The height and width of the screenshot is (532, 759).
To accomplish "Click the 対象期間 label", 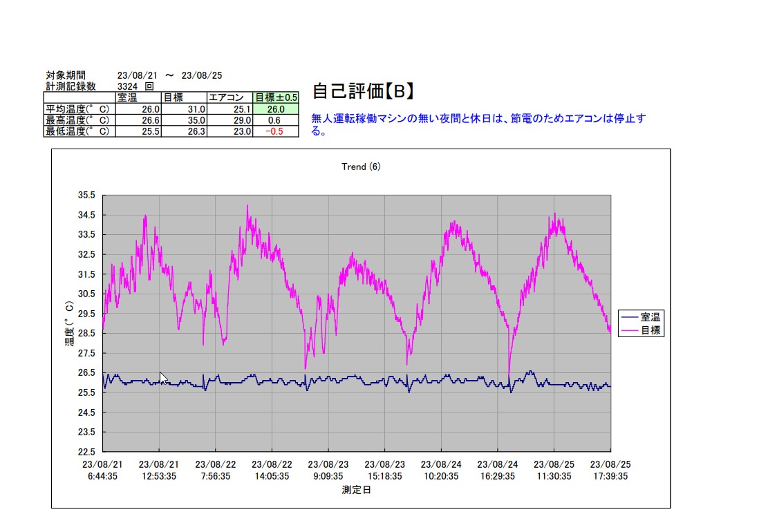I will coord(66,75).
